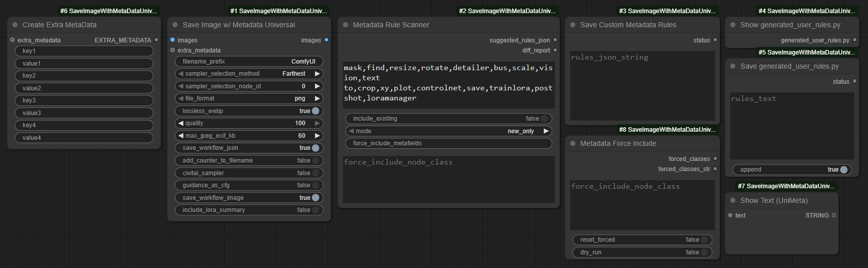The image size is (868, 268).
Task: Click the status output socket on Save Custom Metadata Rules
Action: pos(715,40)
